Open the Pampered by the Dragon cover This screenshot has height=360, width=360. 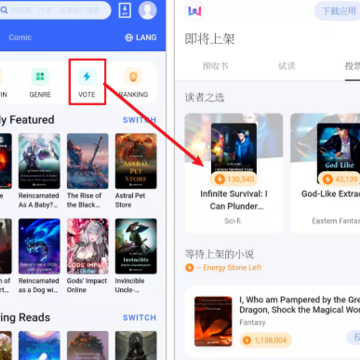(213, 321)
